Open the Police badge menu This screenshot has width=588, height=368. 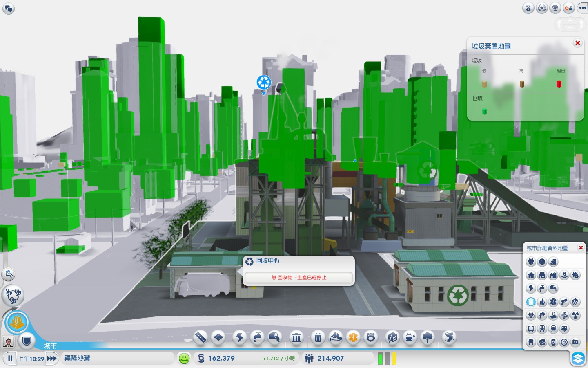(370, 337)
